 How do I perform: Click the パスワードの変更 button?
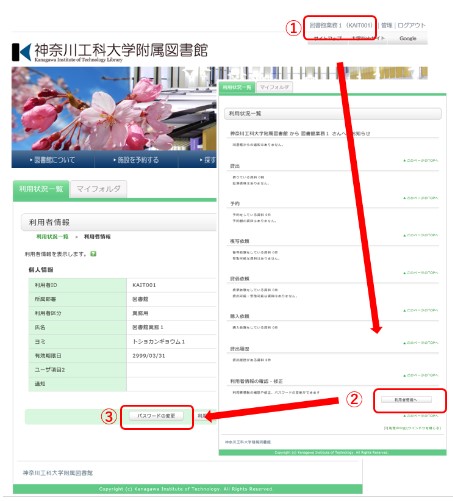coord(156,416)
